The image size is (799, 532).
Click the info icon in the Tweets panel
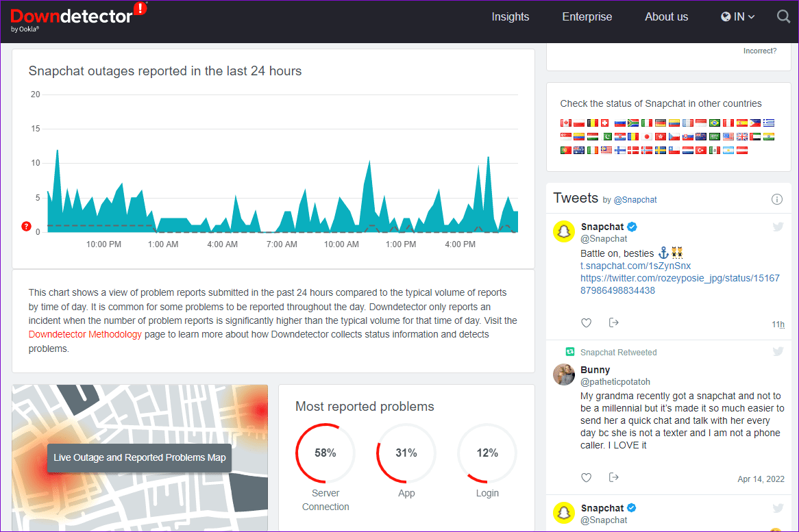tap(777, 199)
